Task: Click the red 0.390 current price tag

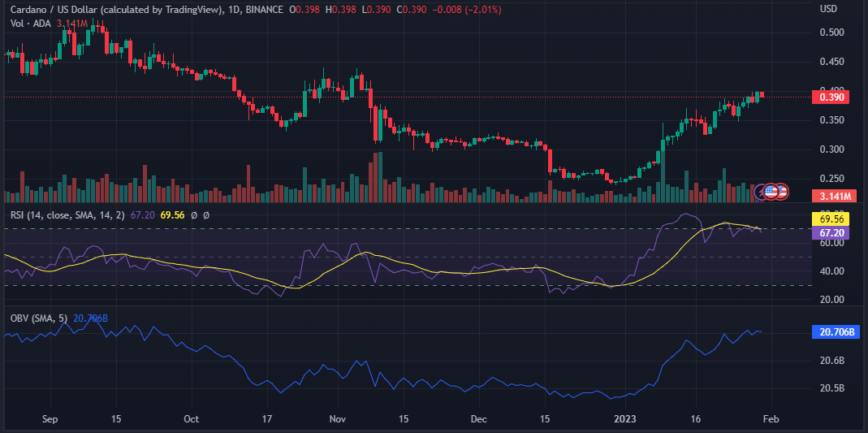Action: click(x=831, y=97)
